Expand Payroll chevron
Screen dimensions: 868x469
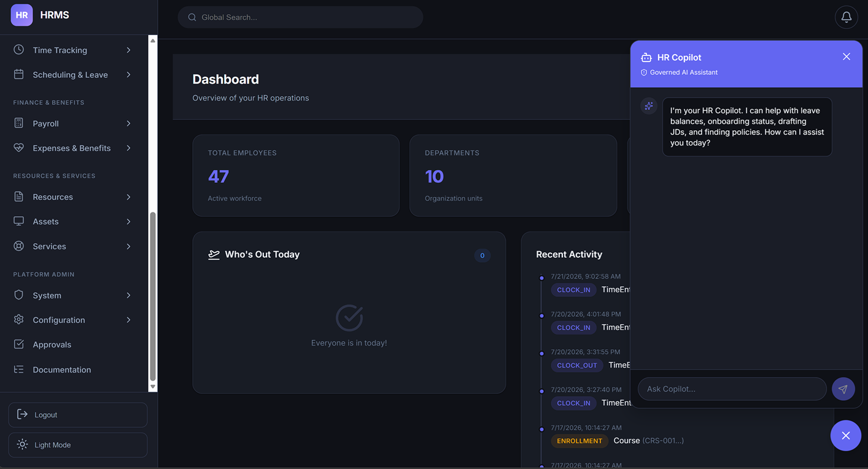128,123
